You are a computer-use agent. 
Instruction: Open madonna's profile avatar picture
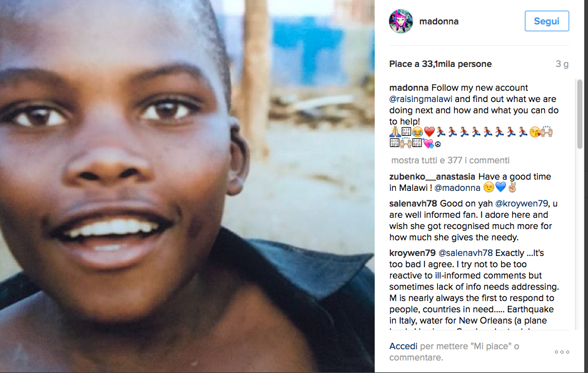[400, 21]
